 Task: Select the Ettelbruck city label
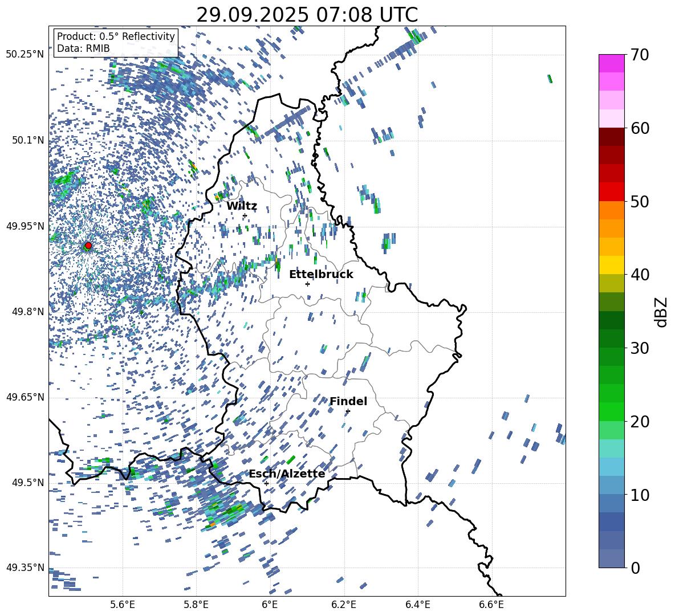tap(321, 275)
